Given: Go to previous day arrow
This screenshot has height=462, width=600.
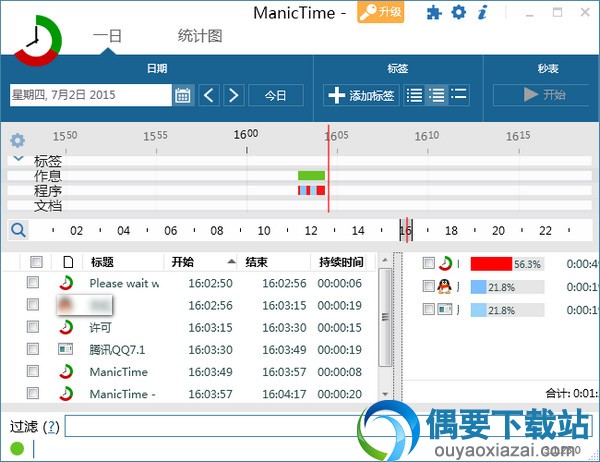Looking at the screenshot, I should [209, 95].
